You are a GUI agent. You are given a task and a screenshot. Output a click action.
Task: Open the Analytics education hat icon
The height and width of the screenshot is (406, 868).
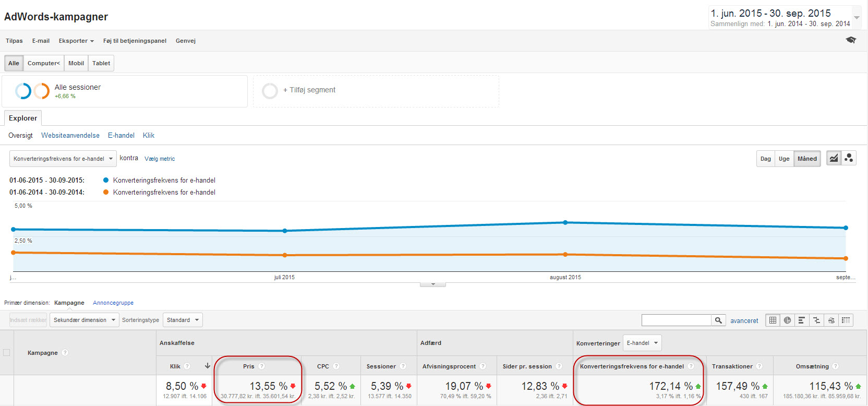[x=851, y=40]
